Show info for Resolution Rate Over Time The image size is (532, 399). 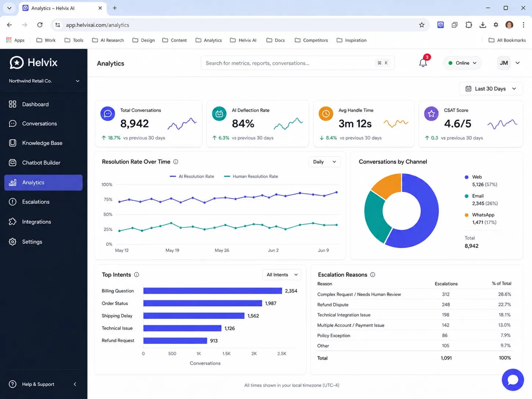tap(176, 162)
